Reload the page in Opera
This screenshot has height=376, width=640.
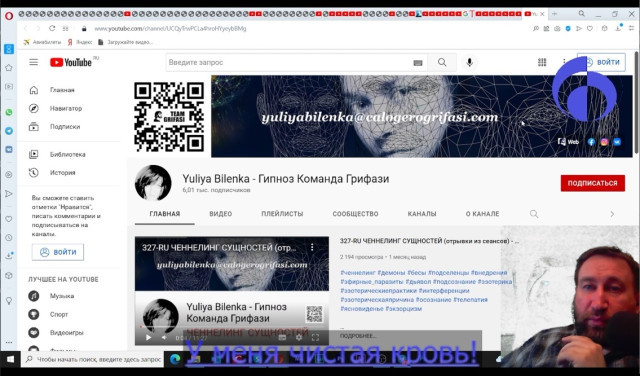(x=52, y=28)
